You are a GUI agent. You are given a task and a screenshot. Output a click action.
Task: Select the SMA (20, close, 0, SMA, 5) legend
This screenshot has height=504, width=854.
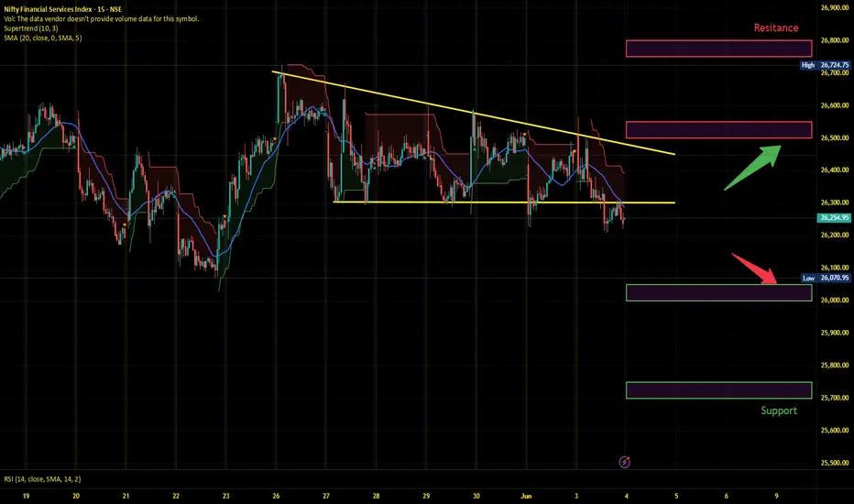click(43, 38)
